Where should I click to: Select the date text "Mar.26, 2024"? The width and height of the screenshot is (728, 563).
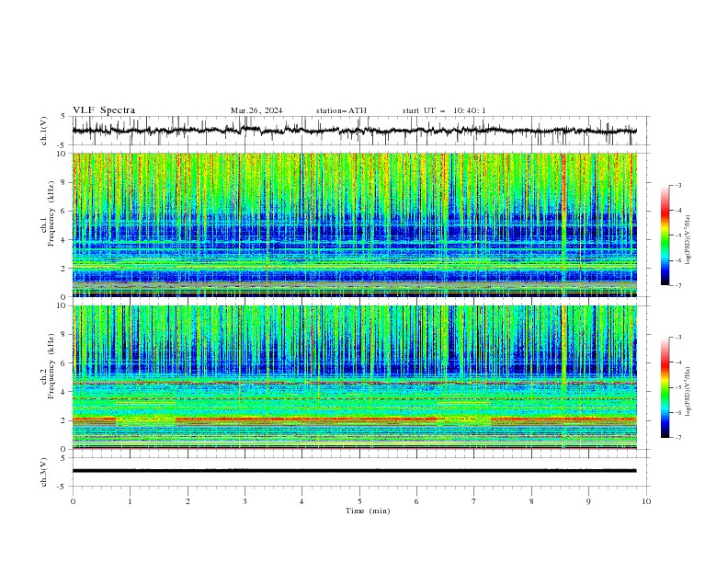pyautogui.click(x=256, y=110)
